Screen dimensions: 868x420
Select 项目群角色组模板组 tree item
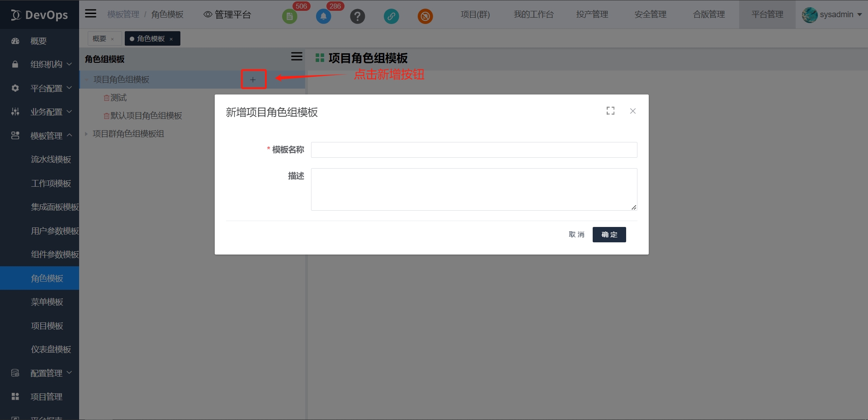click(x=128, y=134)
